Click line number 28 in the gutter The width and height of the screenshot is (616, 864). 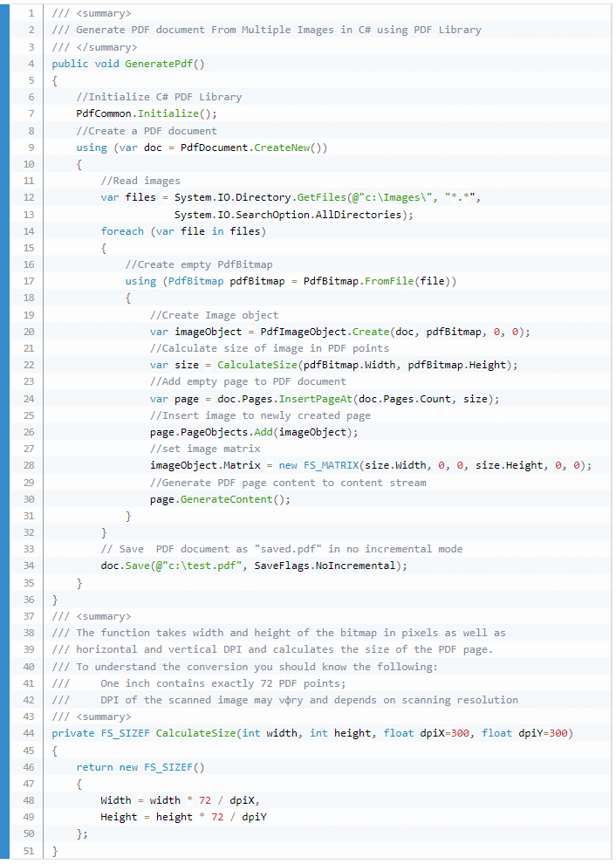(x=29, y=466)
